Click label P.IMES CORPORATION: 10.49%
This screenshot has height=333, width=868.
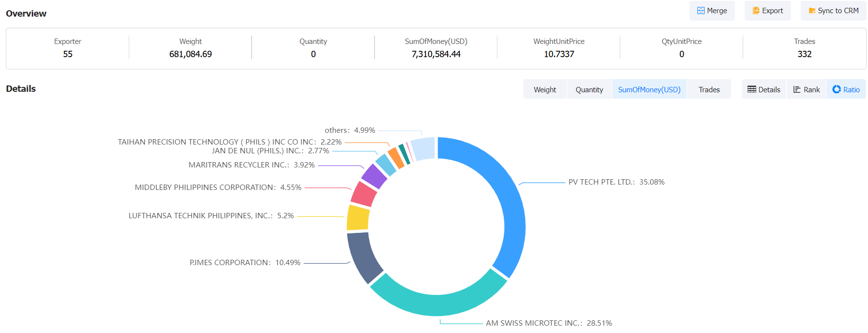[x=245, y=263]
